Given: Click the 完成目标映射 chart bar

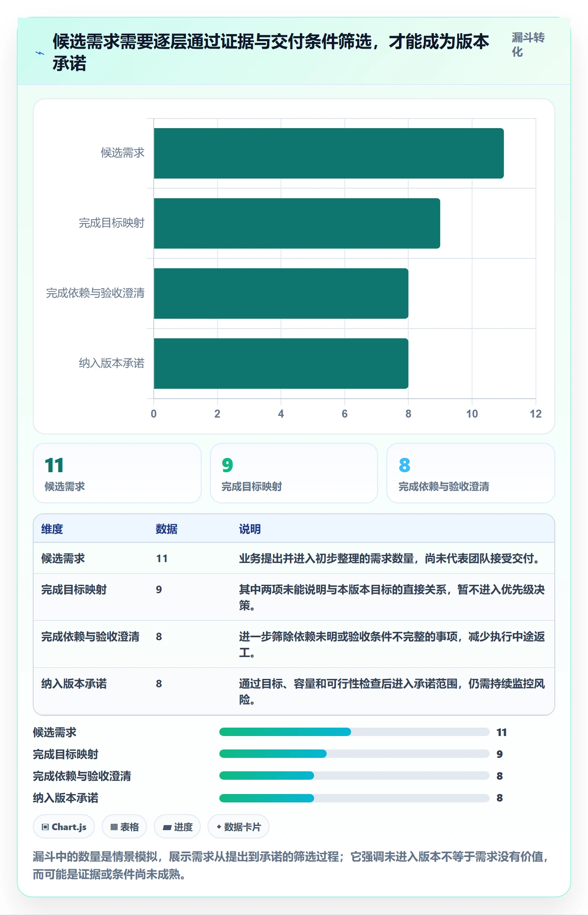Looking at the screenshot, I should click(297, 223).
